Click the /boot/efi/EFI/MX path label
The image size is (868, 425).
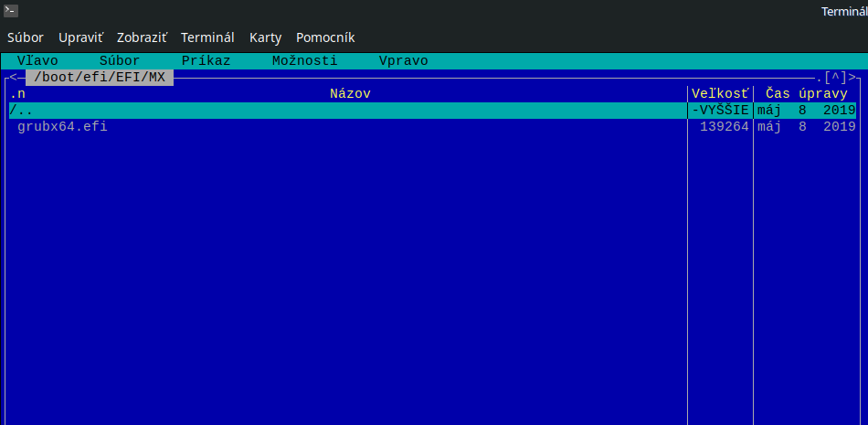tap(99, 78)
